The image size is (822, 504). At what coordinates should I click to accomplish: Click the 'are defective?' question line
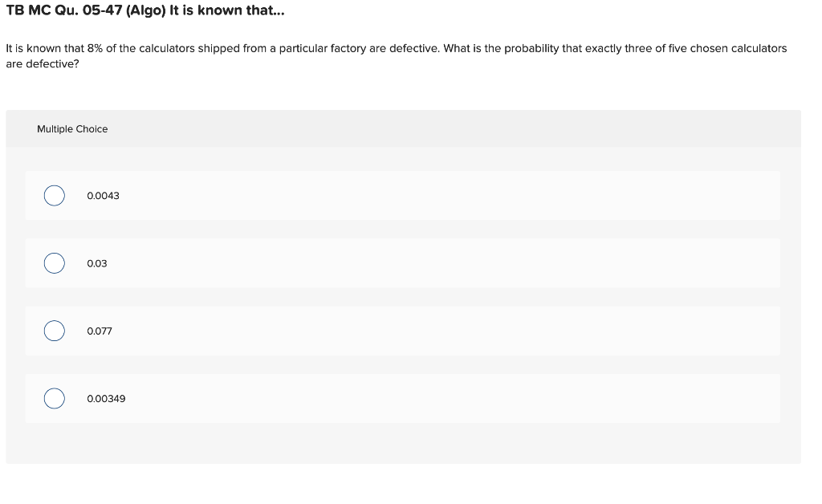(43, 64)
